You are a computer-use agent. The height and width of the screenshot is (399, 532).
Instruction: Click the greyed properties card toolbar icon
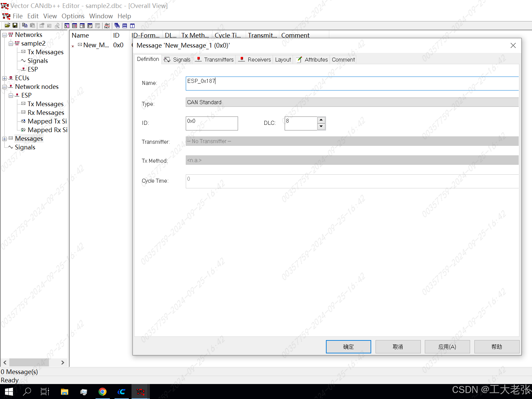tap(49, 26)
